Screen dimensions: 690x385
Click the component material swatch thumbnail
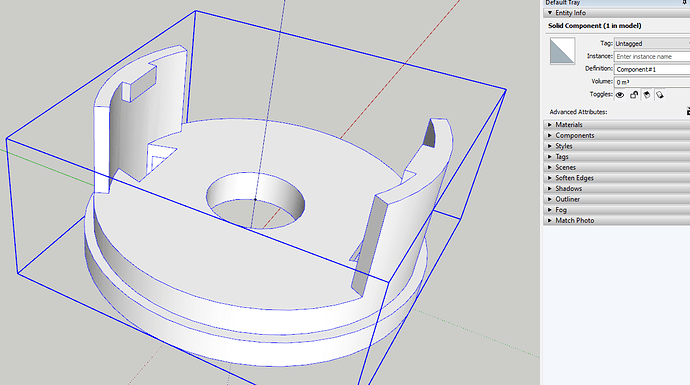(x=562, y=51)
